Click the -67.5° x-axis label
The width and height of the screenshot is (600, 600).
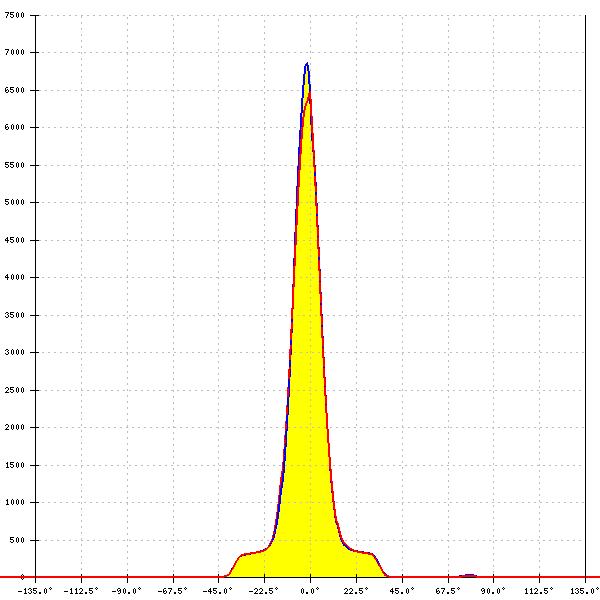173,591
